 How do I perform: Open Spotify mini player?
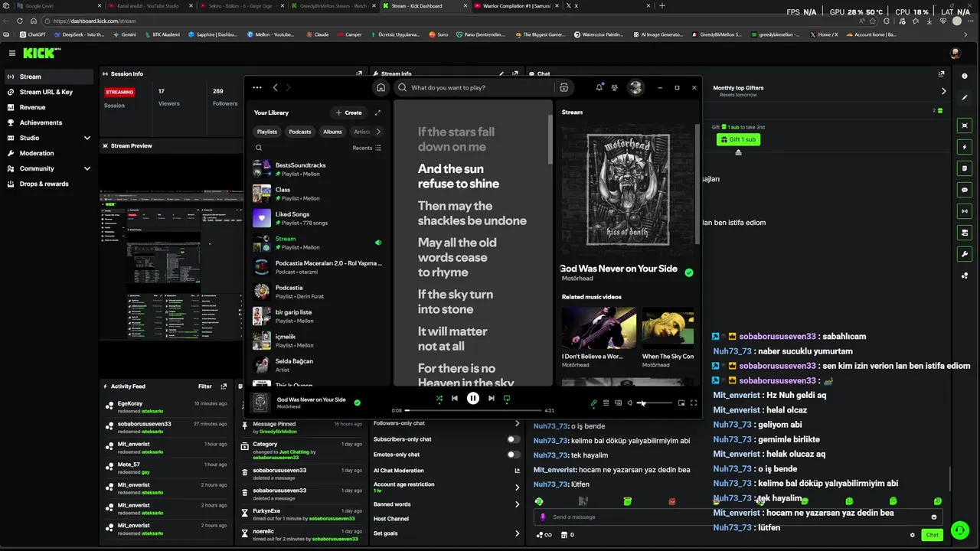[x=681, y=403]
